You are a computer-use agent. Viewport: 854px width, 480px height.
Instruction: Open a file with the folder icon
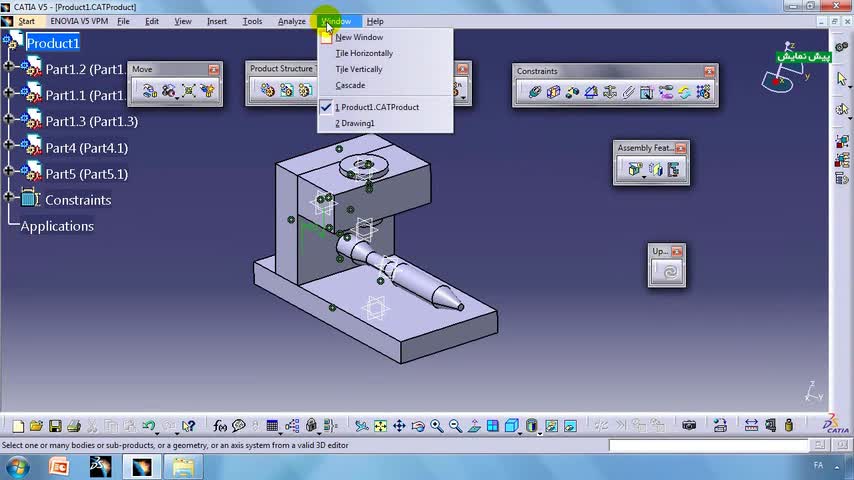coord(36,426)
